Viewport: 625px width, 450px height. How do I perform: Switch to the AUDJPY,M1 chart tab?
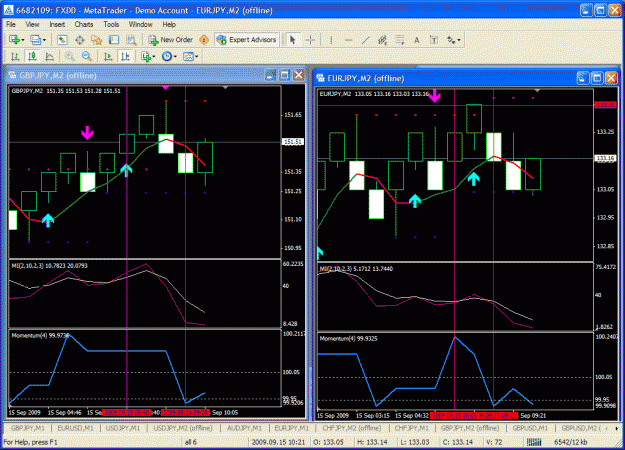tap(244, 428)
